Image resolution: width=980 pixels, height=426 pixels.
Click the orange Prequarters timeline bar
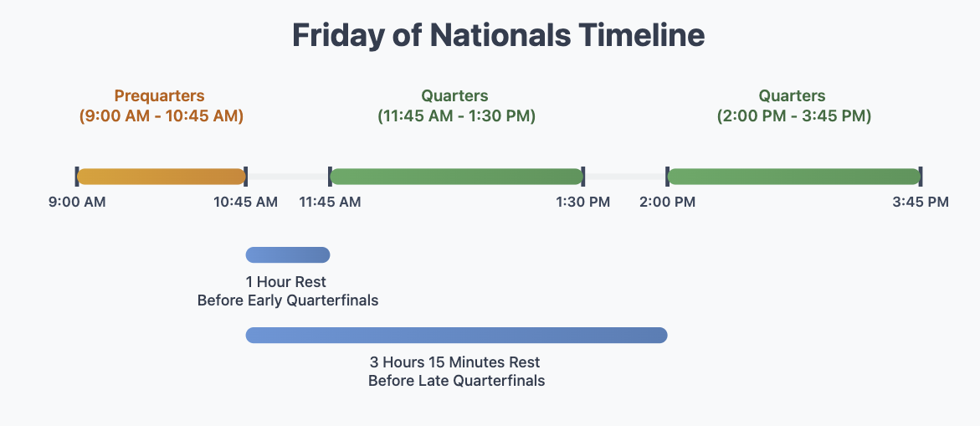[161, 177]
